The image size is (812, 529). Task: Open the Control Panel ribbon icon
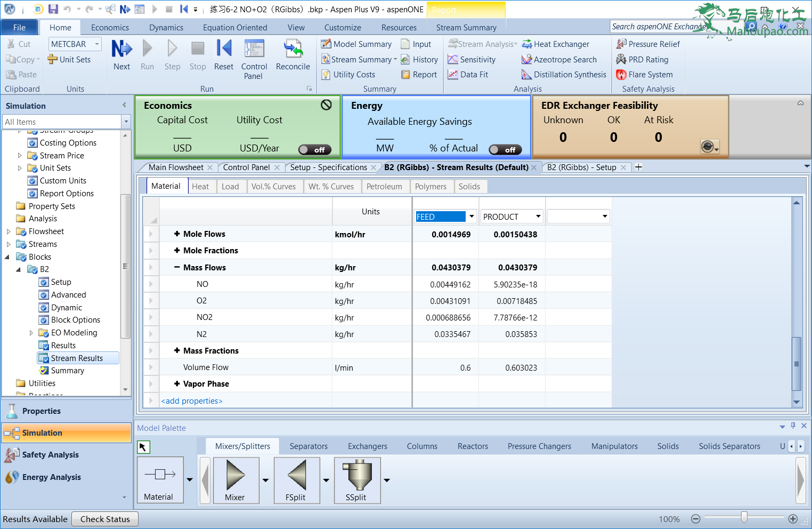coord(254,59)
